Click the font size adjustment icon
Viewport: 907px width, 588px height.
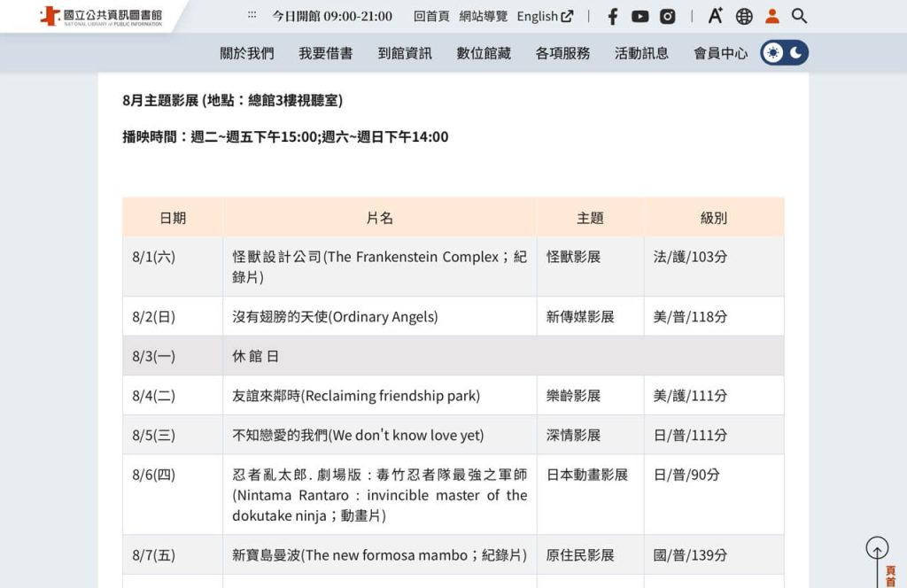click(716, 16)
